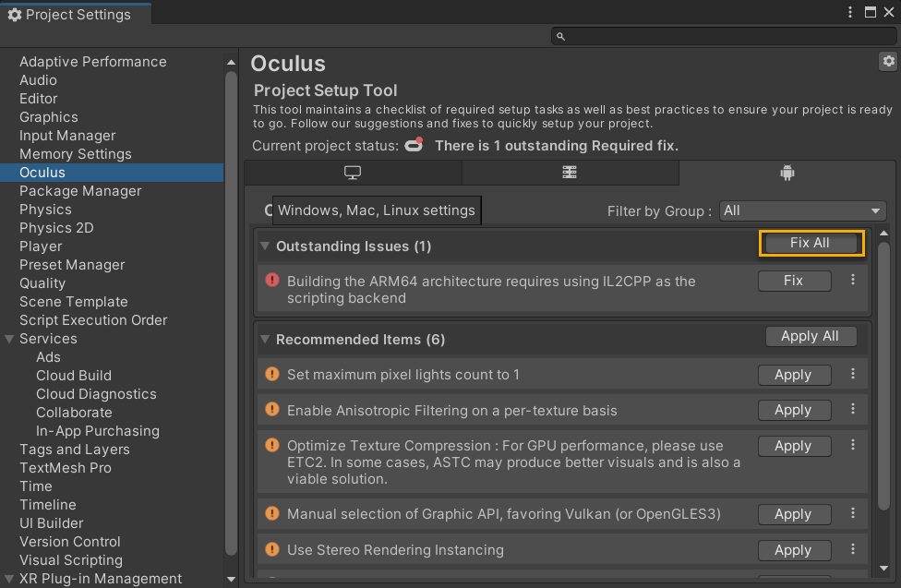Apply All recommended items

click(811, 336)
